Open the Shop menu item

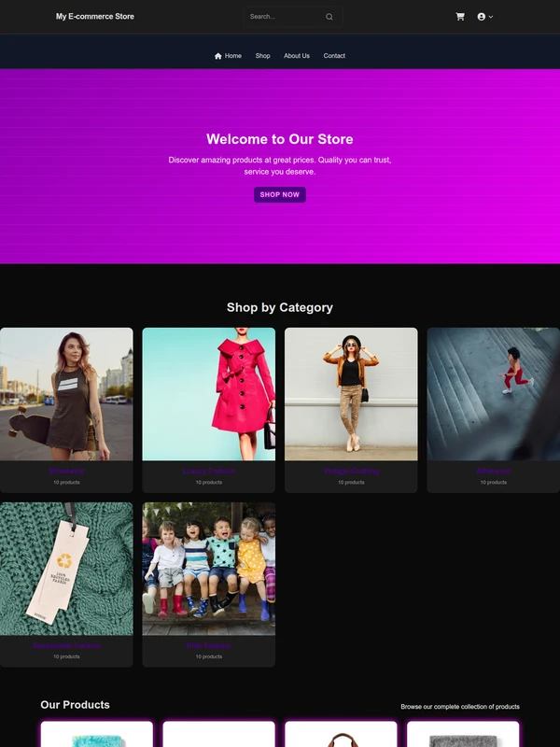pyautogui.click(x=262, y=56)
